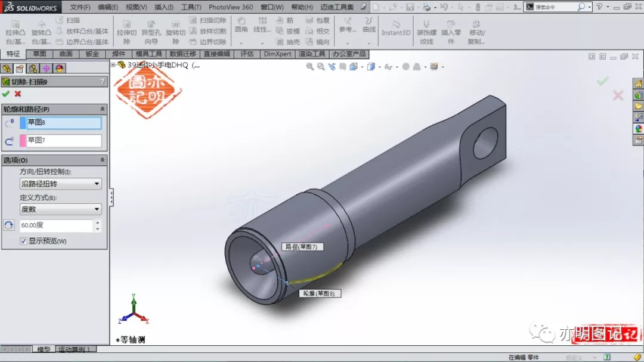
Task: Open the curves 曲线 dropdown arrow
Action: [369, 43]
